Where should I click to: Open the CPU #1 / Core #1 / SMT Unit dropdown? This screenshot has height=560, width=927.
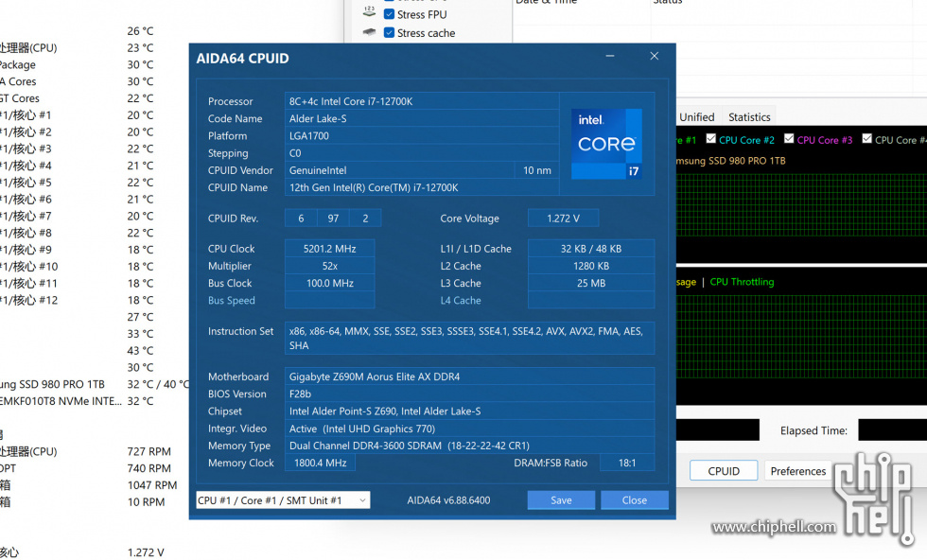point(283,500)
